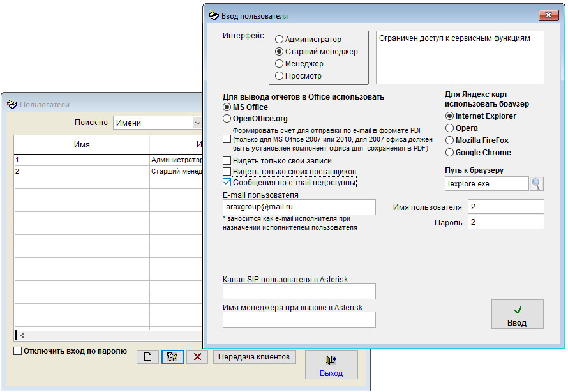
Task: Click the Ввод confirm button
Action: [518, 314]
